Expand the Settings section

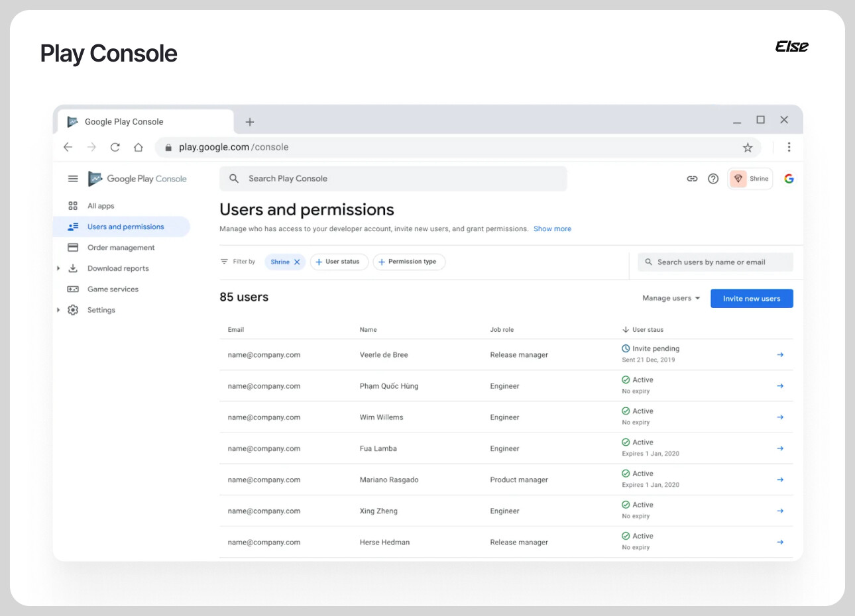coord(58,310)
